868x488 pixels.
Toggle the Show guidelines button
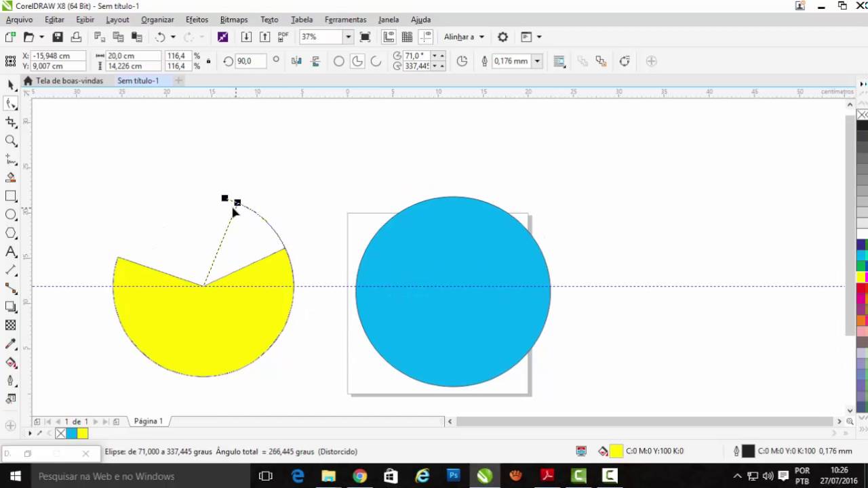pyautogui.click(x=425, y=37)
